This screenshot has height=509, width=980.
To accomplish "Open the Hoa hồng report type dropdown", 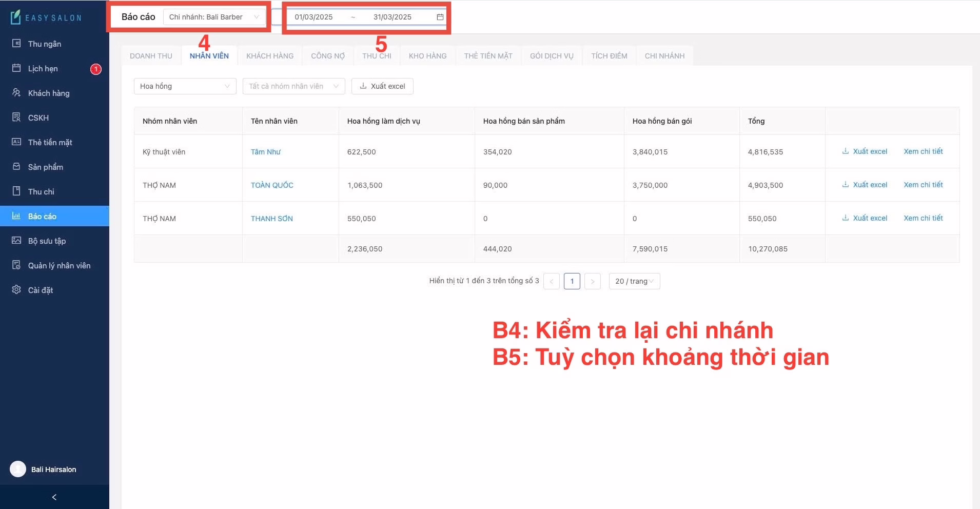I will pyautogui.click(x=185, y=86).
